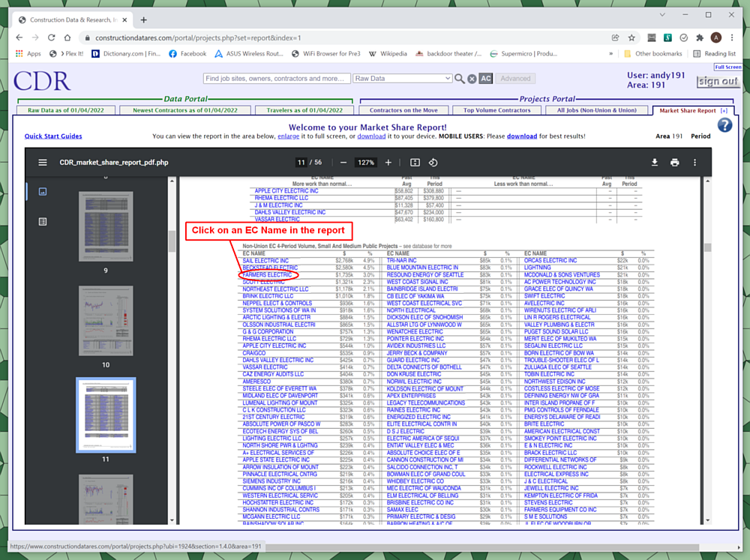Switch to Top Volume Contractors tab

497,110
